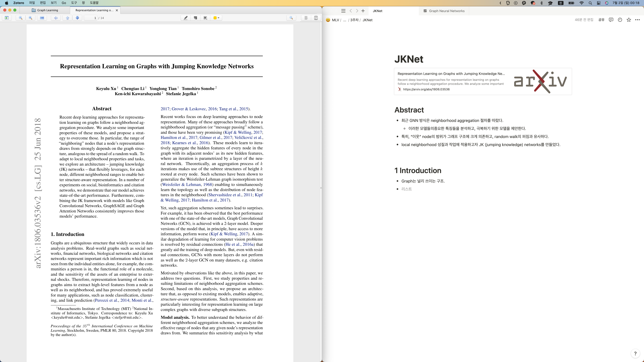
Task: Switch the Korean input source indicator
Action: tap(561, 3)
